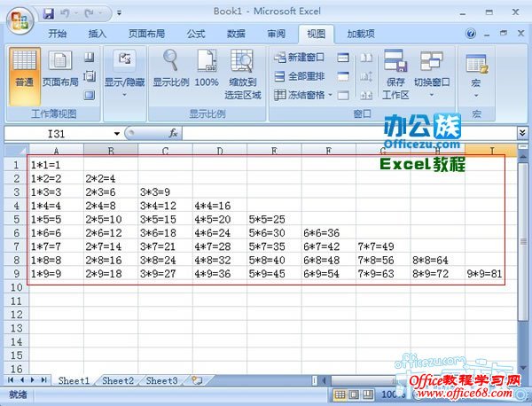Screen dimensions: 532x406
Task: Open Show/Hide (显示/隐藏) dropdown
Action: click(x=124, y=74)
